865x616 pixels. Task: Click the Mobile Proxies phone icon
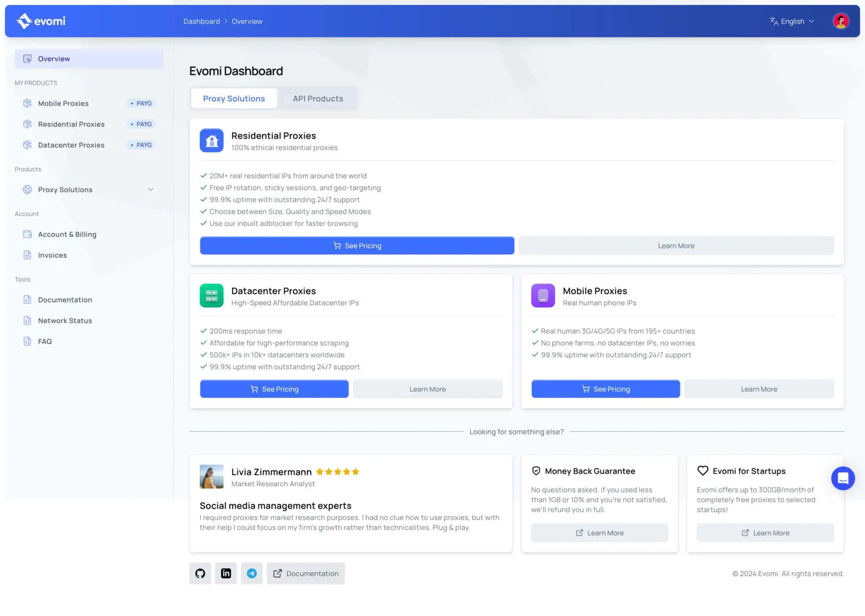[543, 296]
